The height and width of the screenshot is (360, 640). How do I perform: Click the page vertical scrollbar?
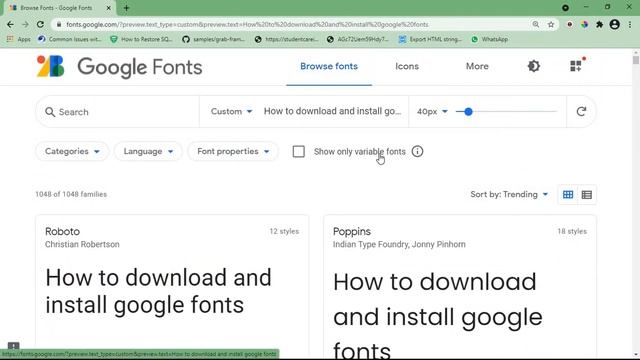coord(636,60)
